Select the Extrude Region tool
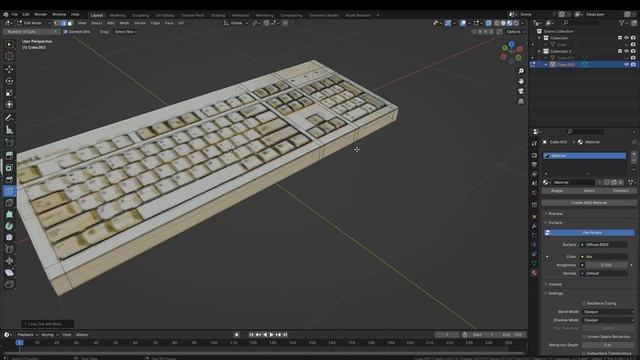The width and height of the screenshot is (640, 360). (9, 155)
